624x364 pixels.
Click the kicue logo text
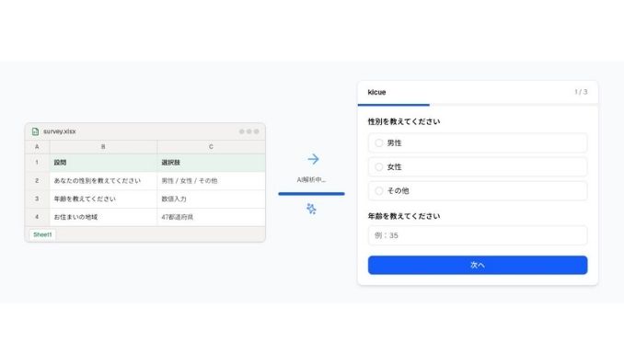(x=376, y=92)
